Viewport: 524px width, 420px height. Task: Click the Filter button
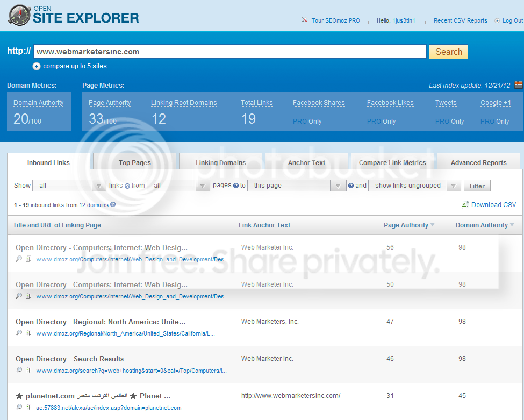pyautogui.click(x=477, y=186)
